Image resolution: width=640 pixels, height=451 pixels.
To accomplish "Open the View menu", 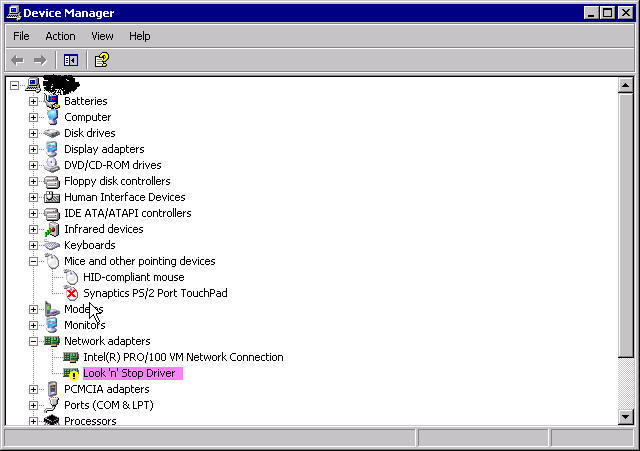I will pyautogui.click(x=102, y=36).
